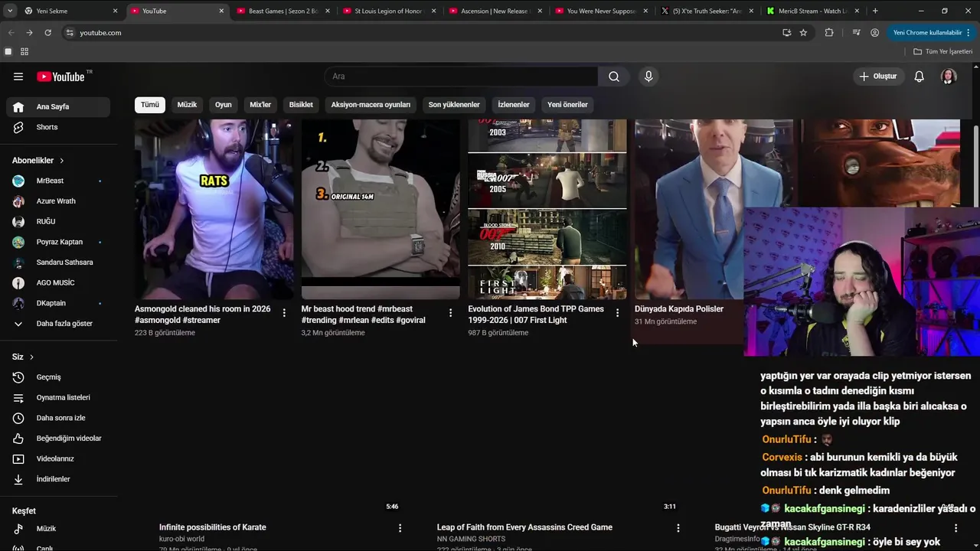
Task: Open Daha sonra izle list
Action: pyautogui.click(x=58, y=418)
